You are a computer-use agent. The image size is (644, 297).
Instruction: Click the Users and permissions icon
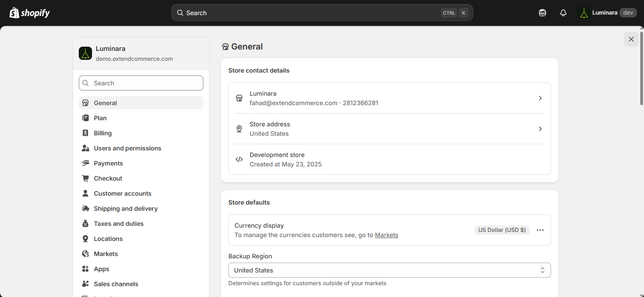coord(85,148)
